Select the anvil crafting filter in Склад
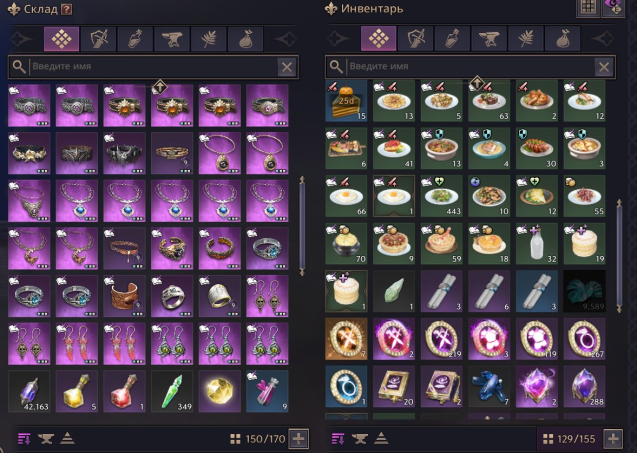Screen dimensions: 637x453 pos(172,39)
